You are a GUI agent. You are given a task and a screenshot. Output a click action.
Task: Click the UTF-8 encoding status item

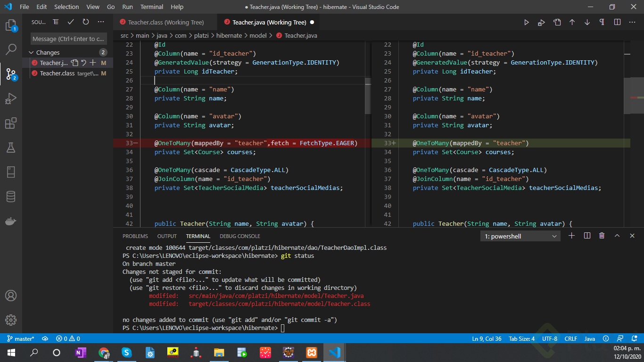550,338
